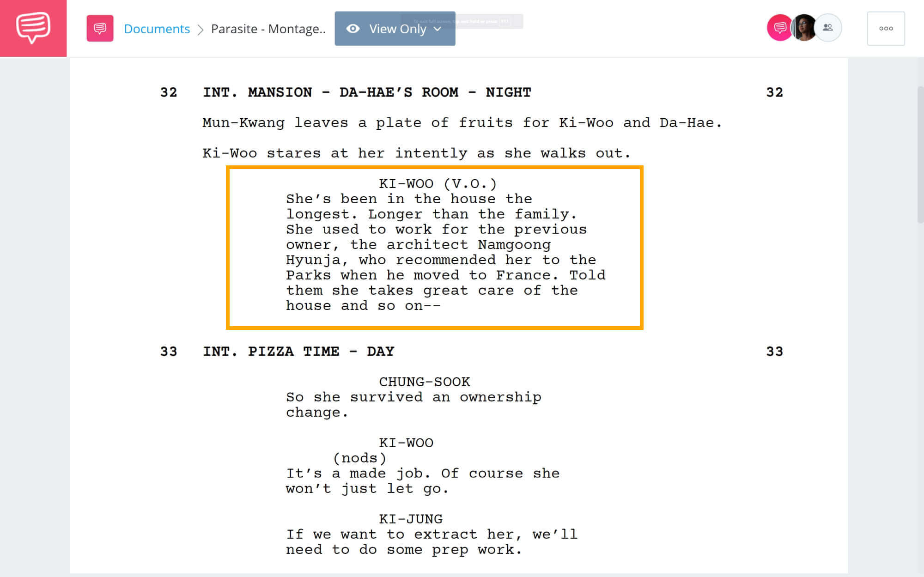Image resolution: width=924 pixels, height=577 pixels.
Task: Expand the Documents breadcrumb navigation
Action: [x=157, y=28]
